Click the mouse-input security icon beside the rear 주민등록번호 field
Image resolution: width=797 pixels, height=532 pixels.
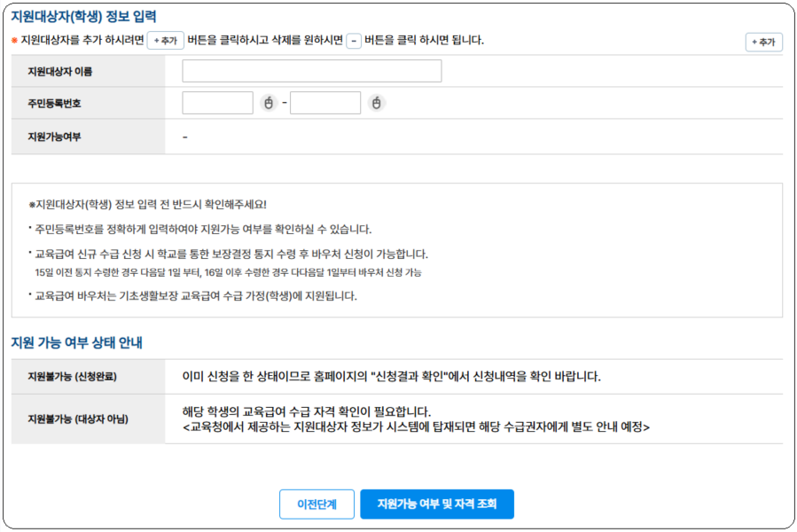(377, 102)
